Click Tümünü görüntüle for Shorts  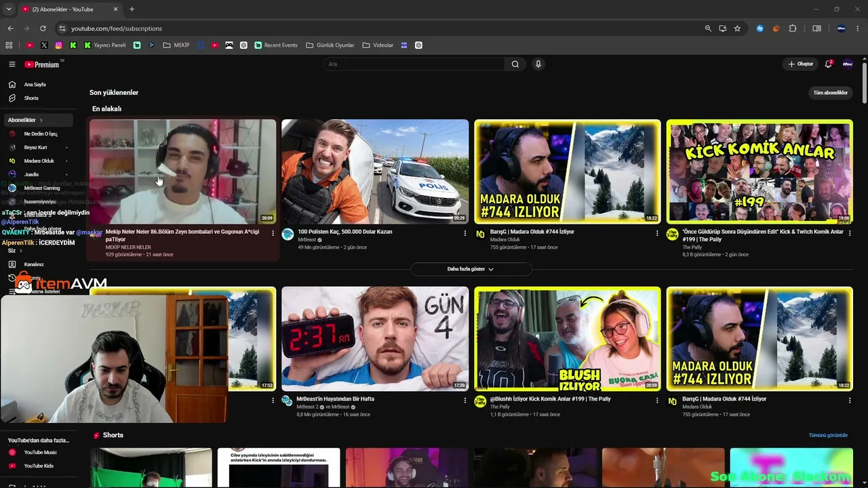828,435
